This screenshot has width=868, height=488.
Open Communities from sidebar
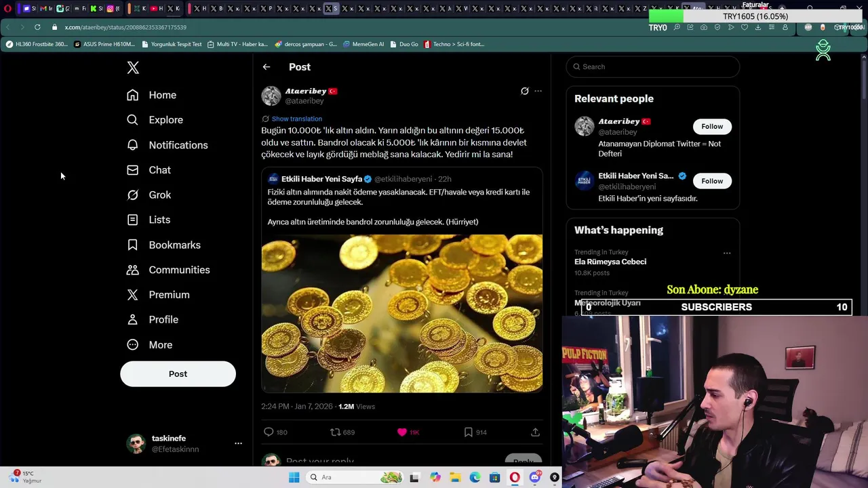[x=167, y=270]
